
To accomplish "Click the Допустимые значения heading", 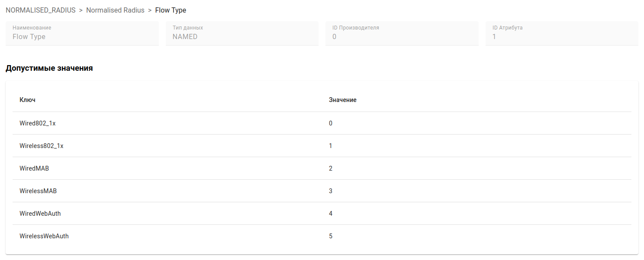I will pyautogui.click(x=49, y=68).
